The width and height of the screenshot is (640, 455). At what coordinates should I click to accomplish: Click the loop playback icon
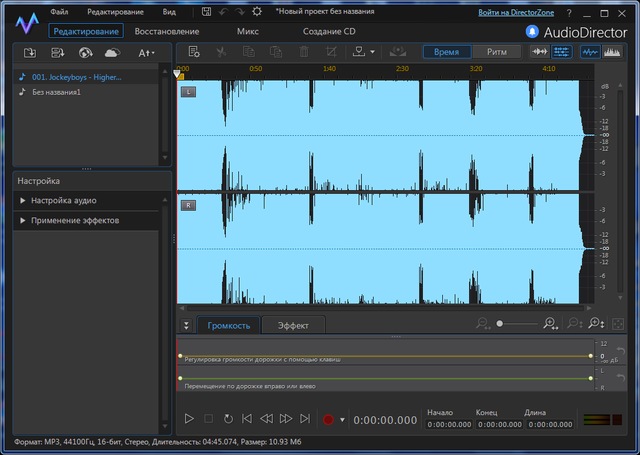(x=228, y=419)
